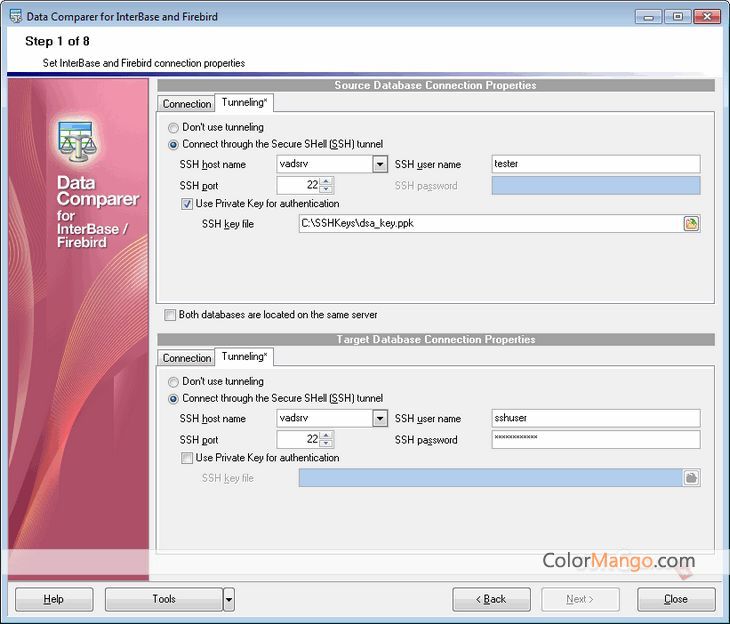This screenshot has height=624, width=730.
Task: Click source SSH key file path field
Action: click(491, 224)
